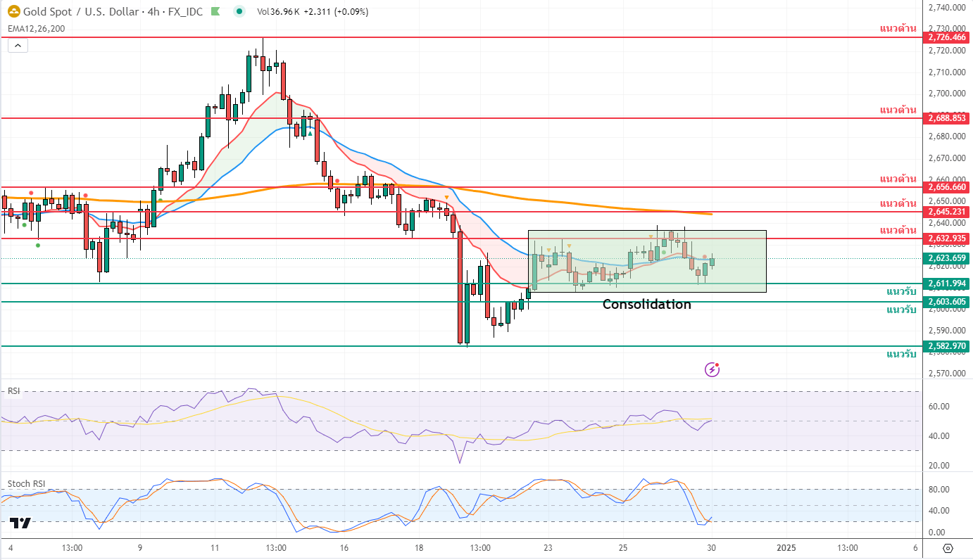Click the 30 date on time axis

[x=711, y=548]
